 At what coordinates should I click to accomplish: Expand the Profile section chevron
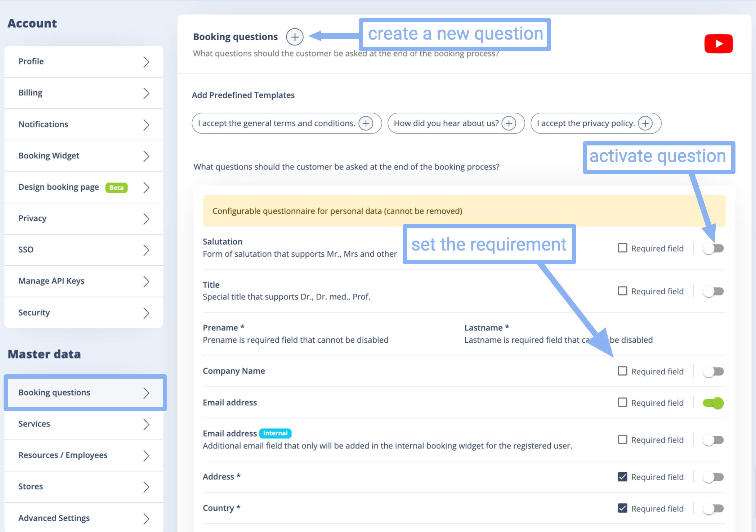coord(146,62)
